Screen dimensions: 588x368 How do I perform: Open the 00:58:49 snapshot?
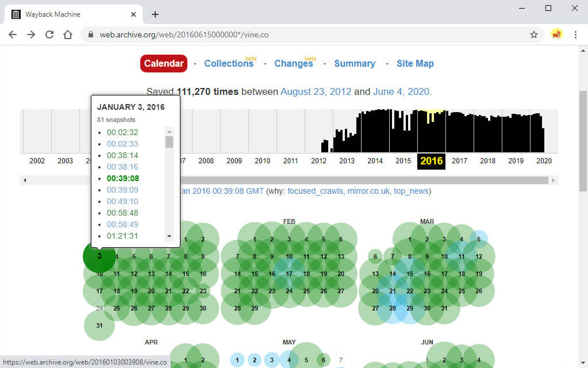pyautogui.click(x=122, y=224)
